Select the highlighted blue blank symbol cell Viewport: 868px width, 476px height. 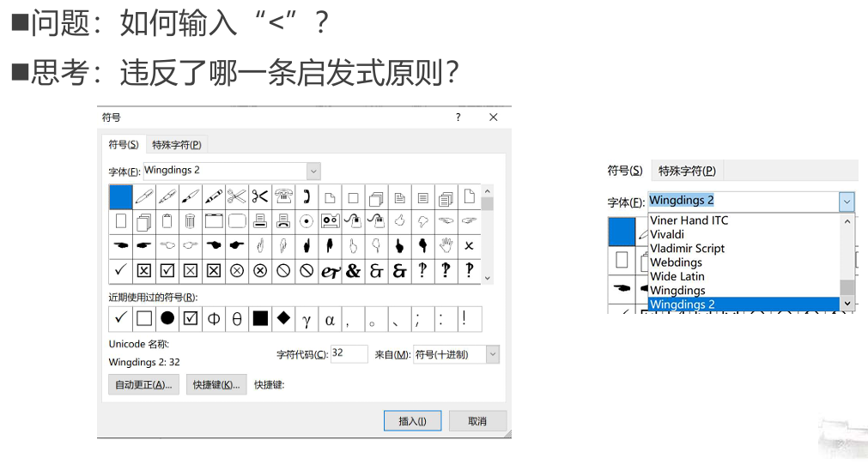click(x=120, y=196)
